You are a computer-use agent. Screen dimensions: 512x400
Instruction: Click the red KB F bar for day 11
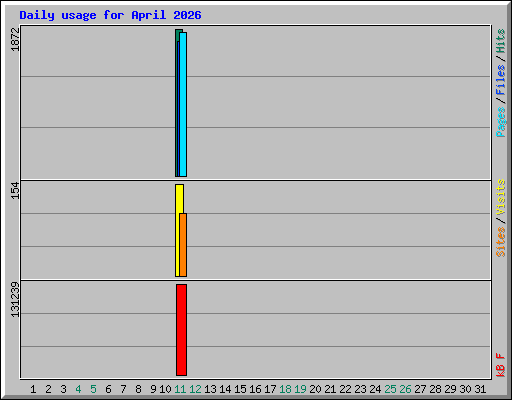[181, 330]
